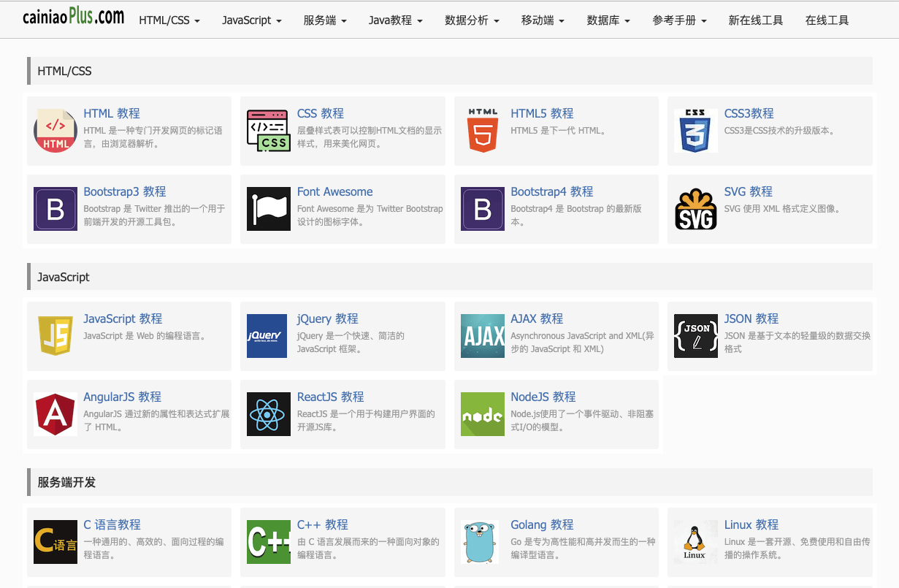Click the yellow JavaScript JS icon
The height and width of the screenshot is (588, 899).
coord(56,336)
